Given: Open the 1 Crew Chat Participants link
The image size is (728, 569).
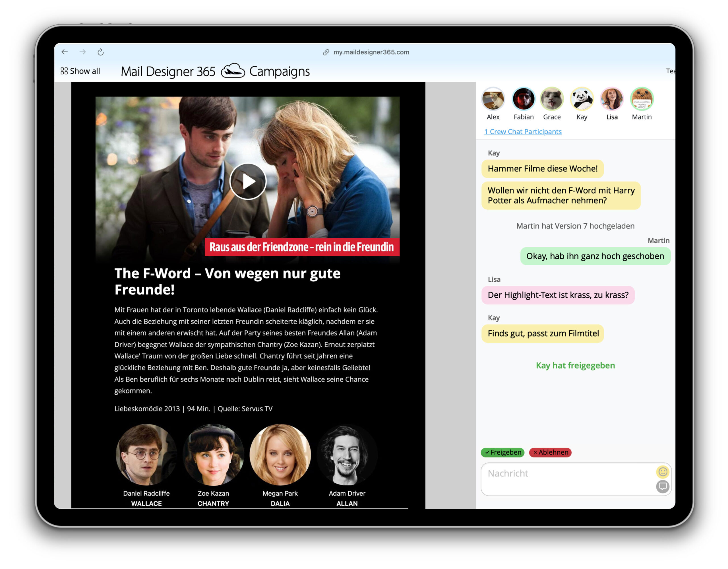Looking at the screenshot, I should [523, 132].
